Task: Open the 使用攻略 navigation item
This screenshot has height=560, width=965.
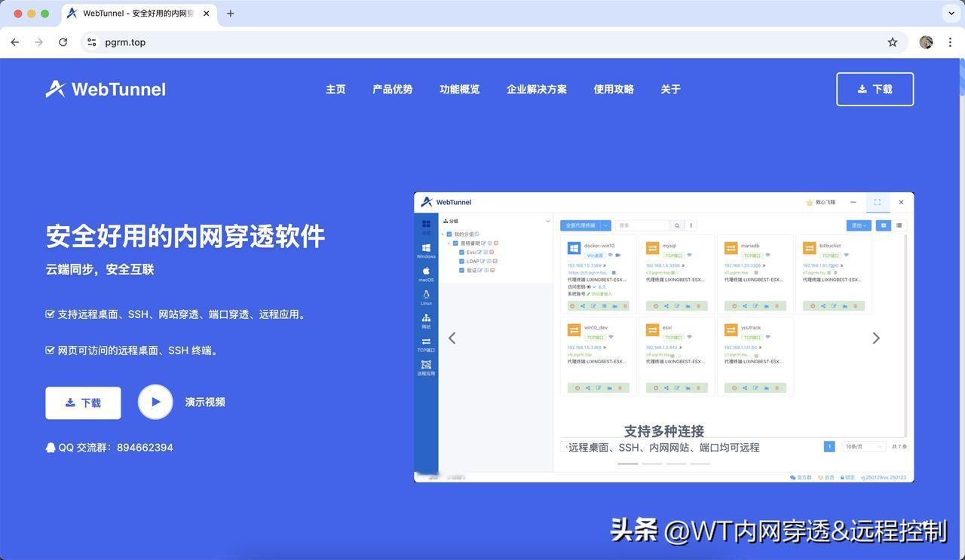Action: [x=614, y=89]
